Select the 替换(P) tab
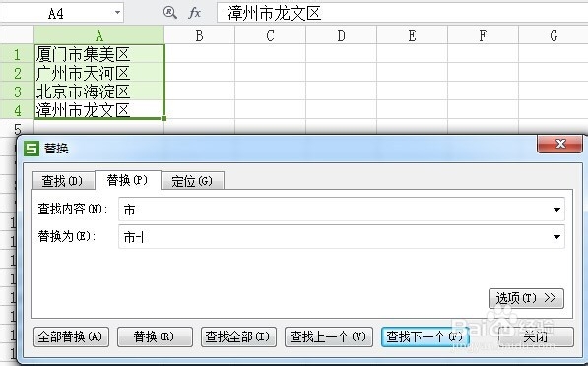This screenshot has height=366, width=588. [x=127, y=180]
